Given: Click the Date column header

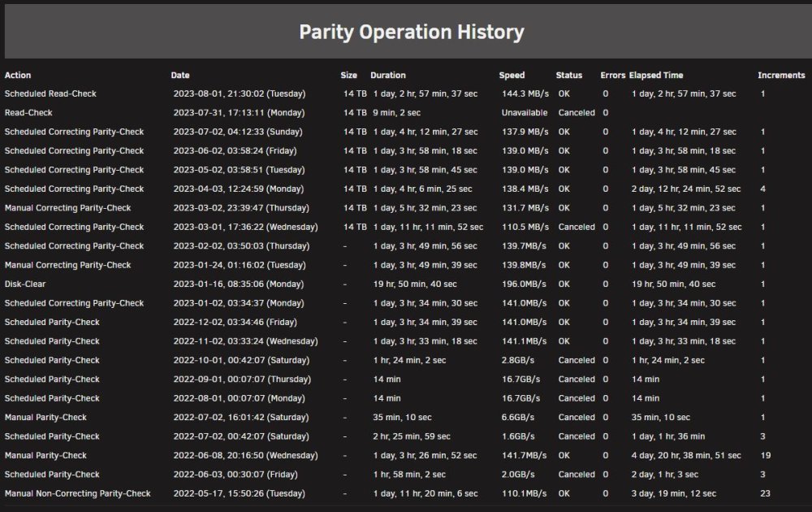Looking at the screenshot, I should [x=180, y=75].
